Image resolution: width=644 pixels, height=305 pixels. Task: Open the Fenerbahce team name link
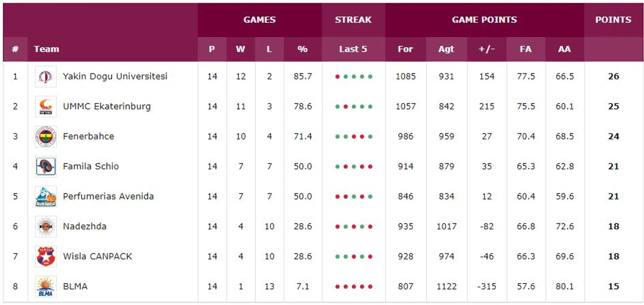tap(89, 136)
